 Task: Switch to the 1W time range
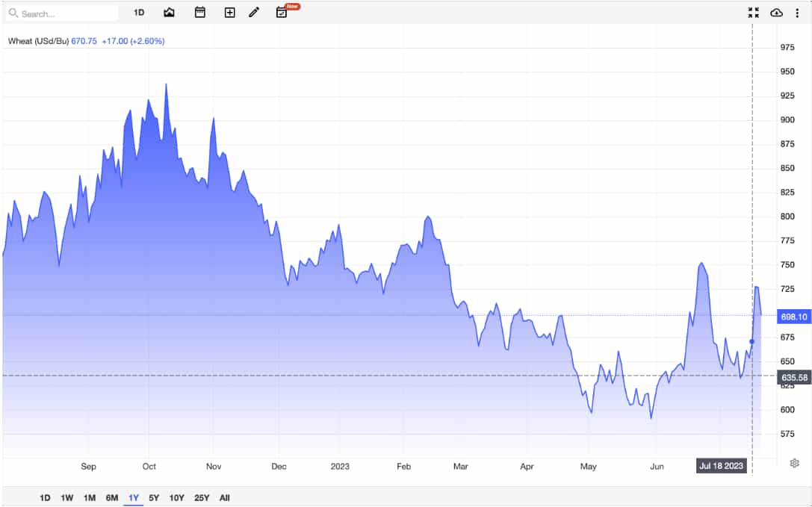coord(66,498)
